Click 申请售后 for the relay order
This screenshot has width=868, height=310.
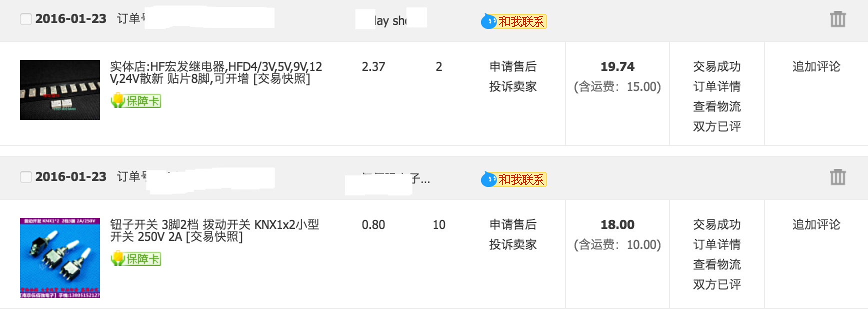[x=513, y=66]
